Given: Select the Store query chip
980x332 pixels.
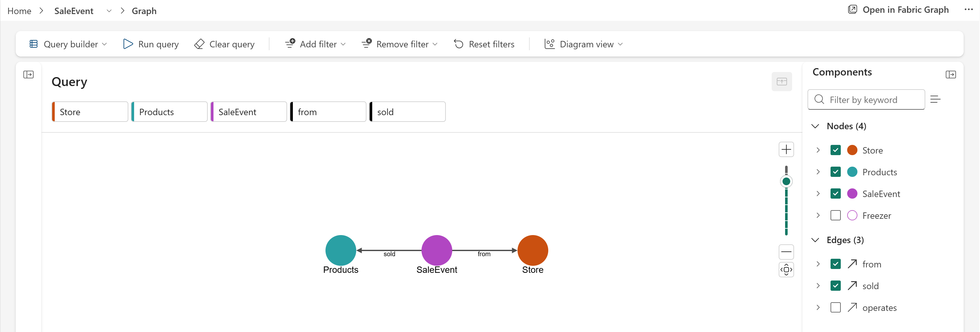Looking at the screenshot, I should point(90,112).
